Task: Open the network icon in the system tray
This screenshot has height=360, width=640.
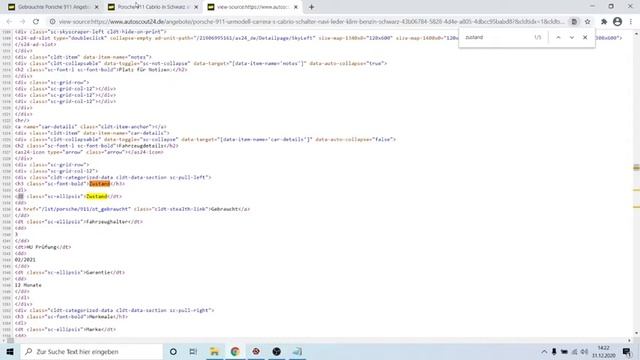Action: (574, 352)
